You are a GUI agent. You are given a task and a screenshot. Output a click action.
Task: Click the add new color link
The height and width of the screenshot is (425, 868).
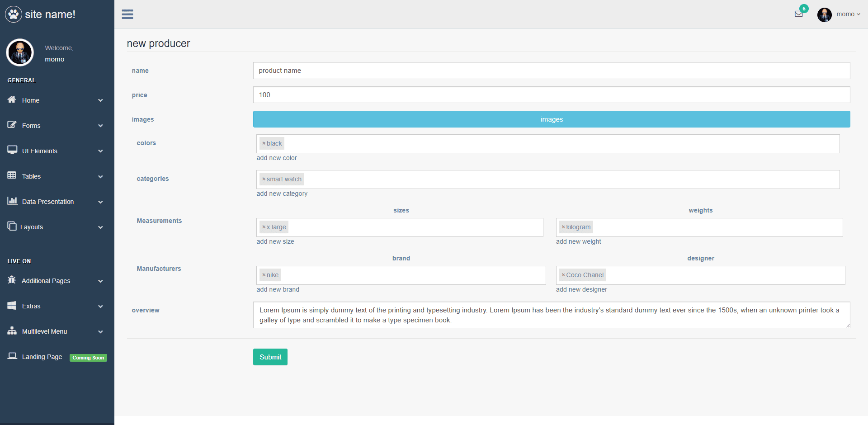coord(277,158)
